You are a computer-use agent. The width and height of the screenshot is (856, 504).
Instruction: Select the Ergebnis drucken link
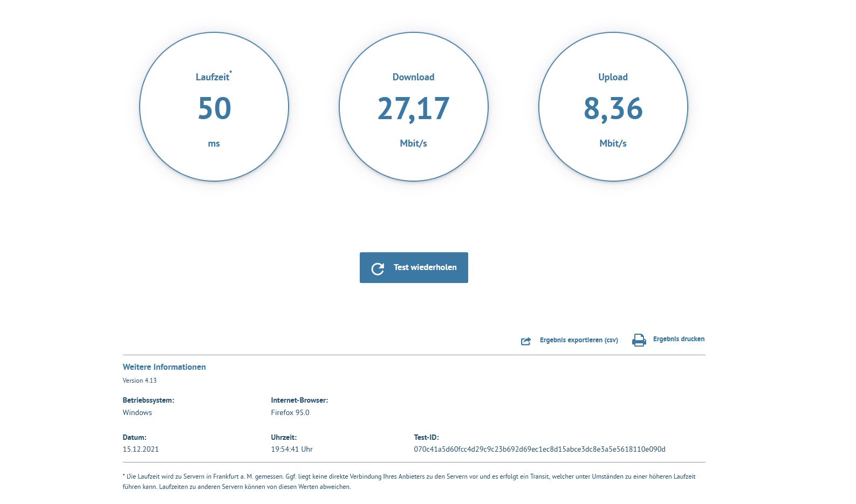coord(679,339)
